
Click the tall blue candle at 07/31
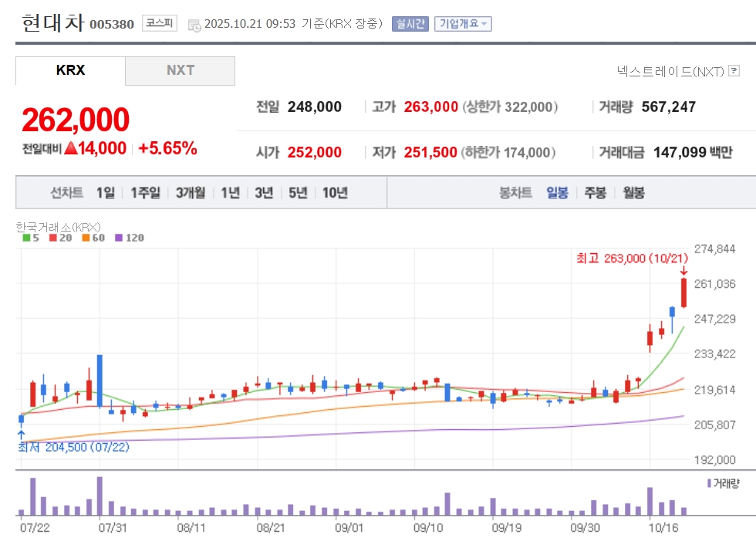point(100,381)
